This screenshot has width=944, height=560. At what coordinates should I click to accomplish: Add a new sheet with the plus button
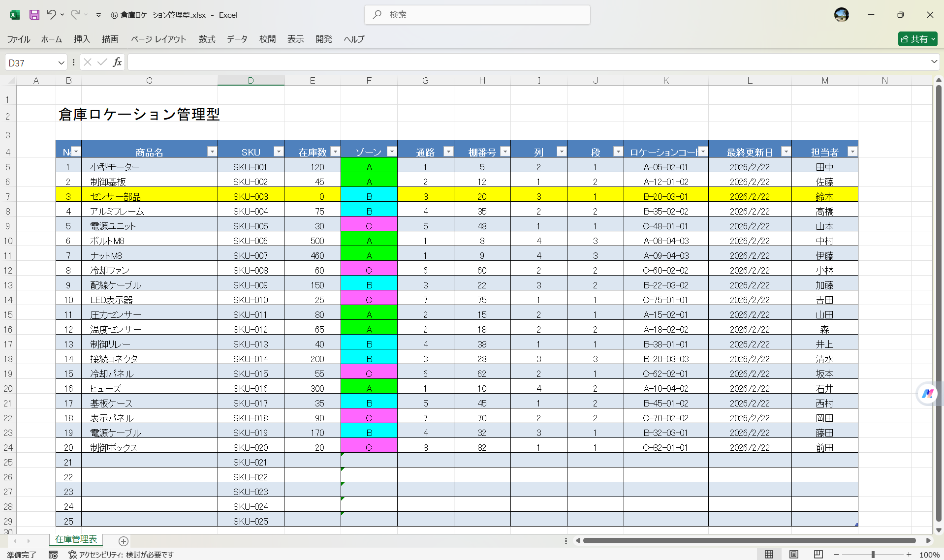(123, 541)
